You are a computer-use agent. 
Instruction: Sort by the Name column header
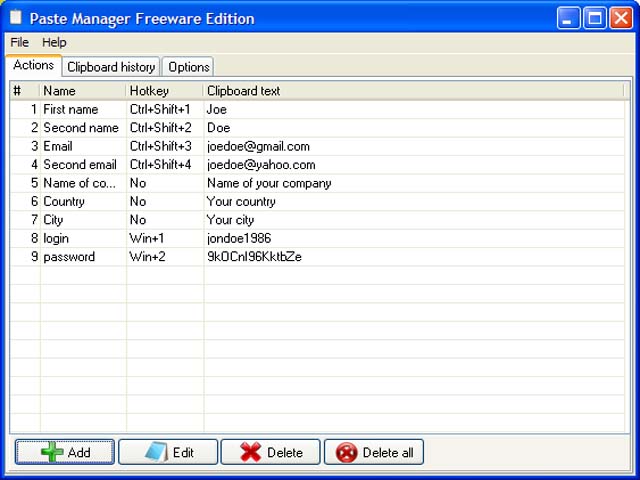82,91
